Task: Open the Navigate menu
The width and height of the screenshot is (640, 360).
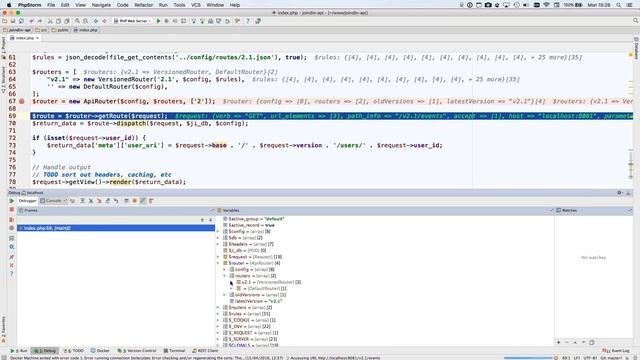Action: click(x=101, y=5)
